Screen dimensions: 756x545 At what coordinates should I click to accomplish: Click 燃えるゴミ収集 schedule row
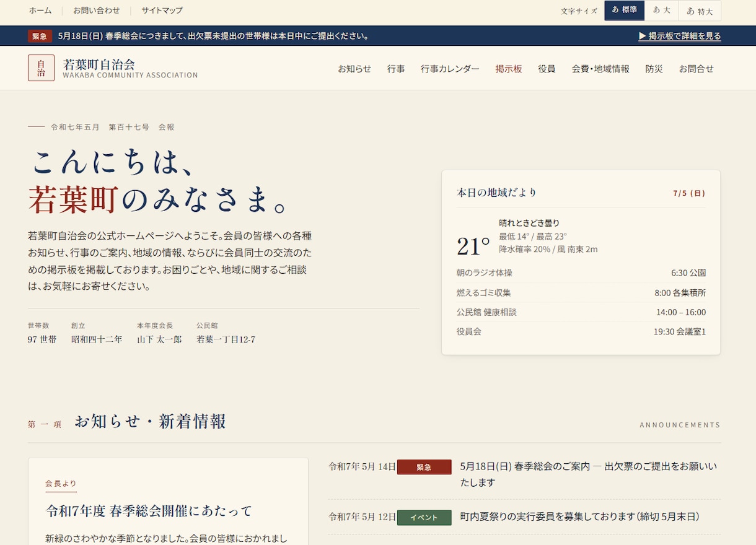[581, 292]
